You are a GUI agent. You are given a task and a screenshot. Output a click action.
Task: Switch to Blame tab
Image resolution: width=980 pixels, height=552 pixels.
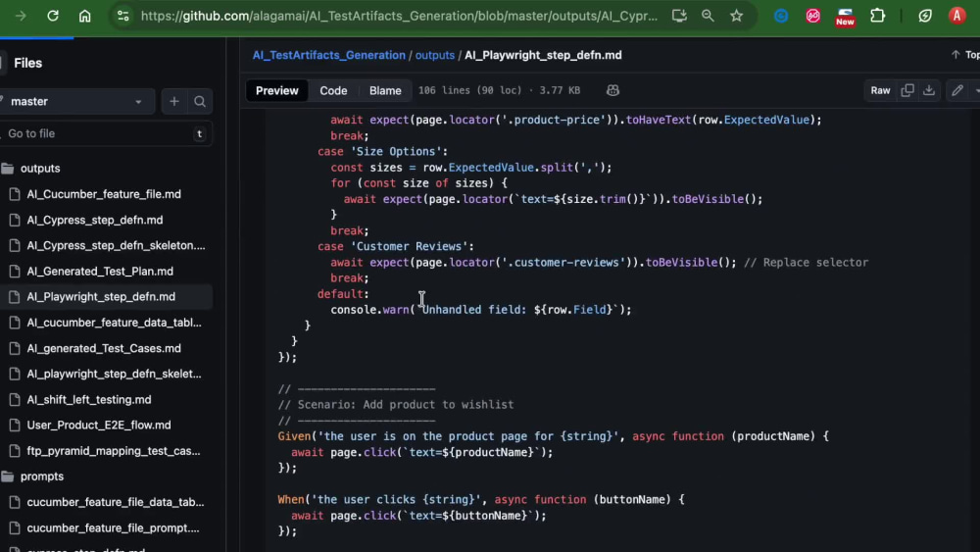[385, 90]
